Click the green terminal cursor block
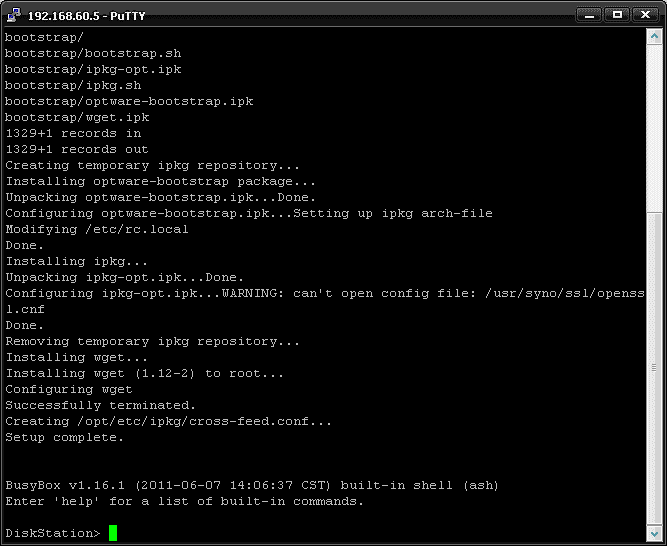 pos(113,533)
